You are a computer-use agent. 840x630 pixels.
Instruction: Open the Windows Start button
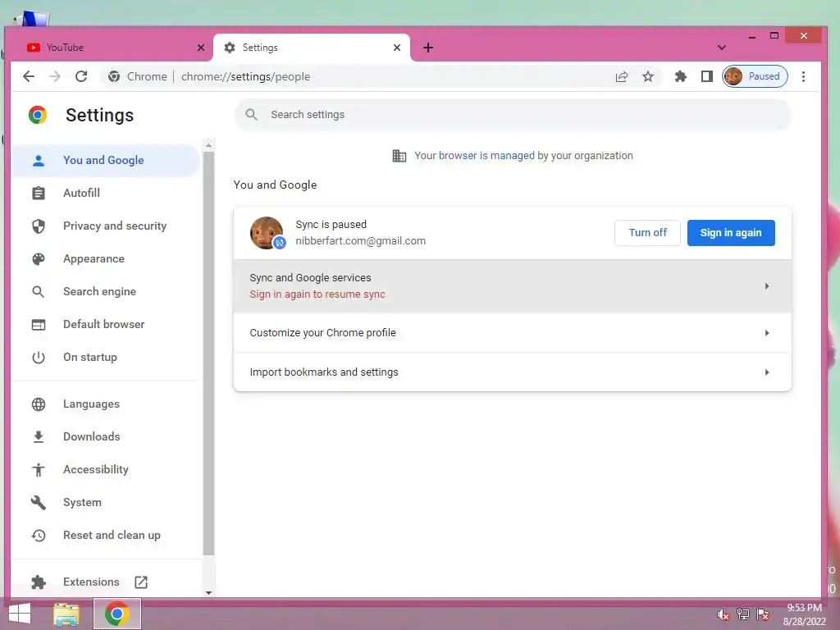[20, 614]
